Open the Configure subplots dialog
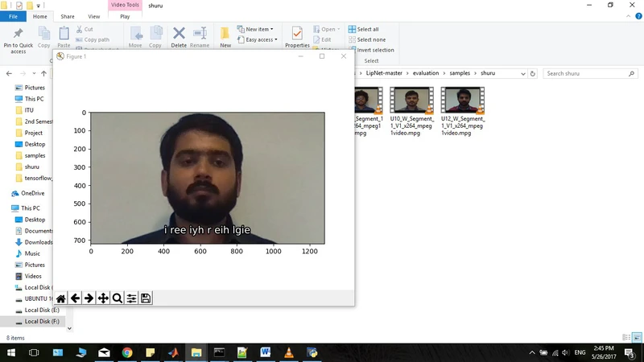Screen dimensions: 644x362 131,298
